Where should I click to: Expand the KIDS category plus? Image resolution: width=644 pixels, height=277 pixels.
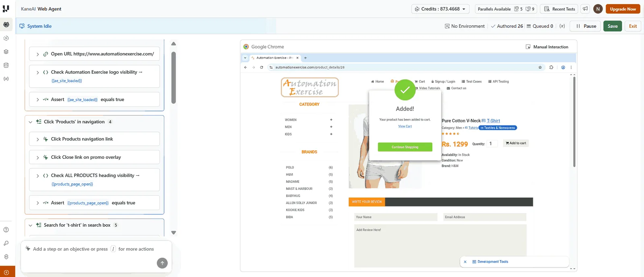point(331,134)
